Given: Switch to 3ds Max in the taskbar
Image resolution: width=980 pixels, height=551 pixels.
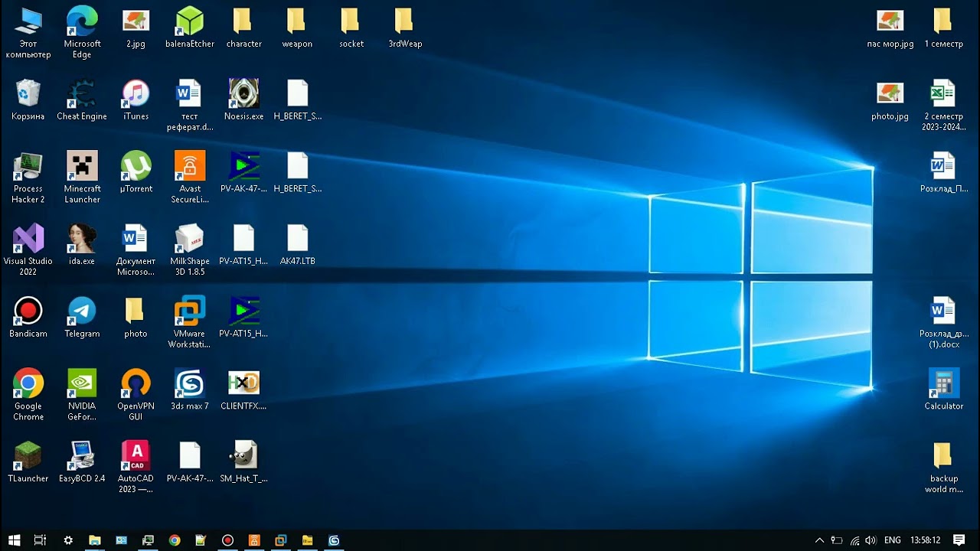Looking at the screenshot, I should (x=334, y=540).
